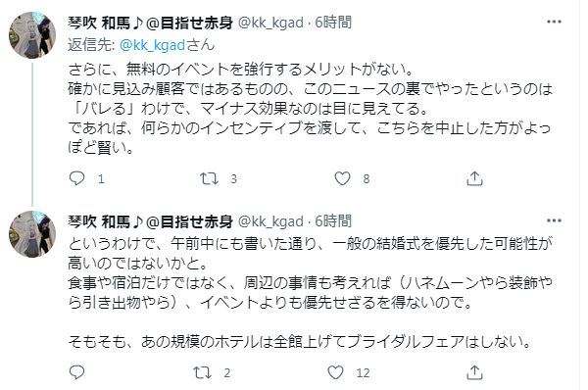Open second tweet text starting というわけで
This screenshot has width=588, height=390.
(310, 293)
